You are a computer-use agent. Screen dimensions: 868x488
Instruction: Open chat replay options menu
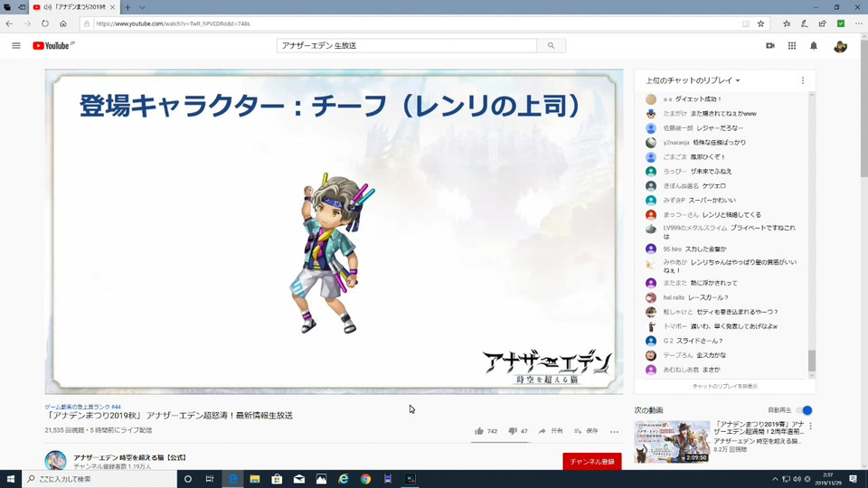point(803,80)
